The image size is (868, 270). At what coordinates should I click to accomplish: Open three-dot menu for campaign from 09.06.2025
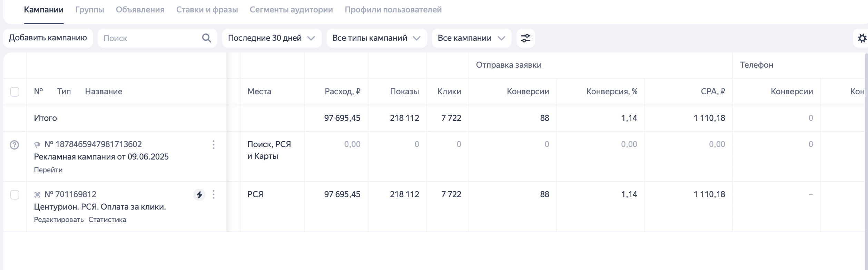click(x=214, y=145)
